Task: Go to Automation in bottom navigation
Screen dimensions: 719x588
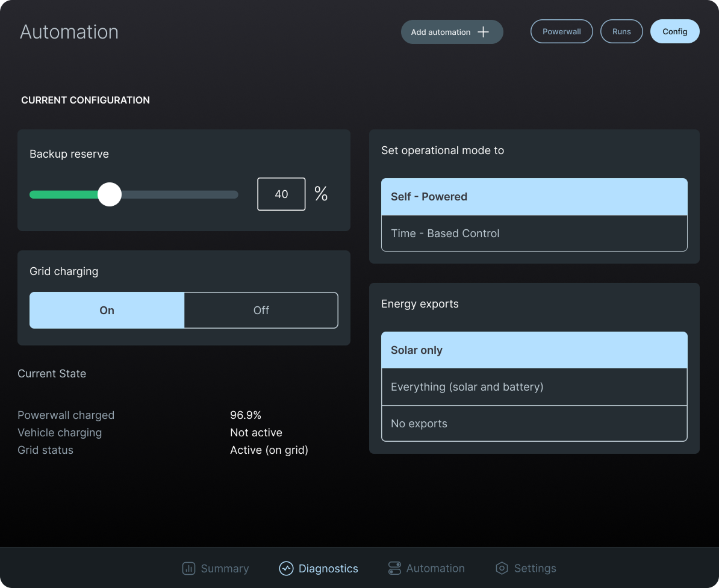Action: [426, 568]
